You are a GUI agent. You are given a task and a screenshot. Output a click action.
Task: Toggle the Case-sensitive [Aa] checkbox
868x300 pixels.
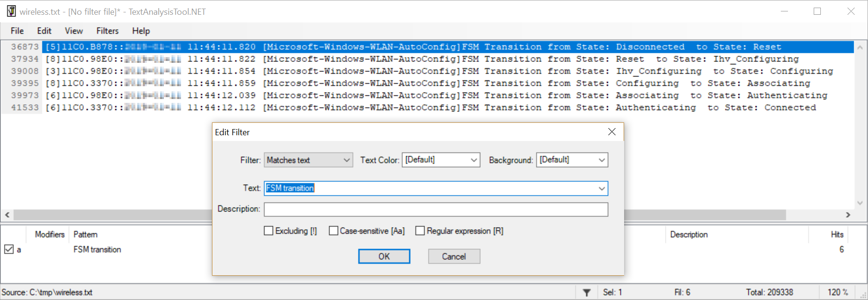(333, 231)
